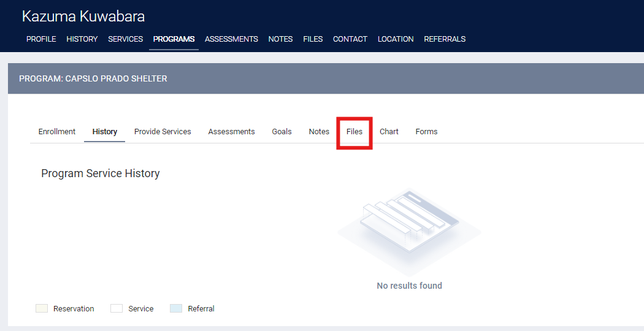Switch to the top HISTORY tab
This screenshot has width=644, height=331.
(82, 39)
